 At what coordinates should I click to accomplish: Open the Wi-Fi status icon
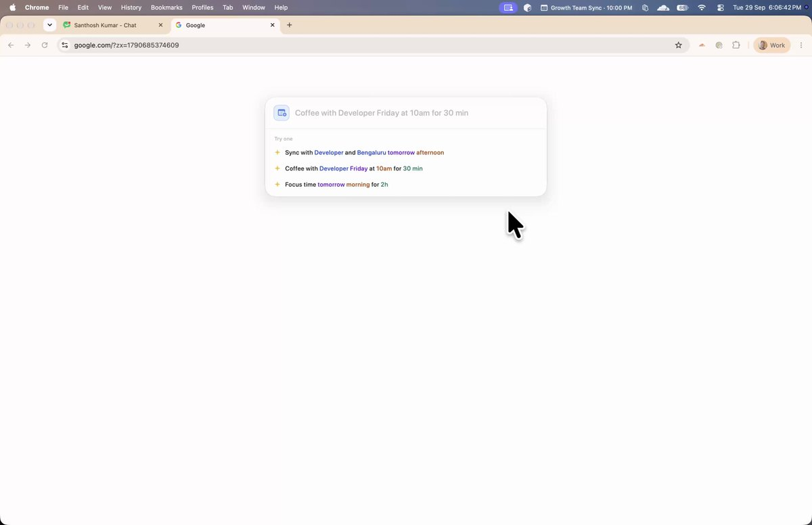pyautogui.click(x=702, y=7)
